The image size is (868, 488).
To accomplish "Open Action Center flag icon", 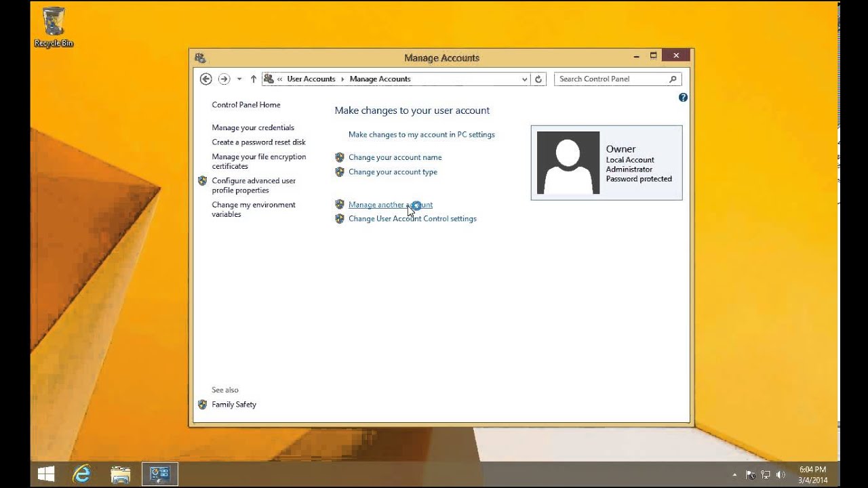I will 751,475.
